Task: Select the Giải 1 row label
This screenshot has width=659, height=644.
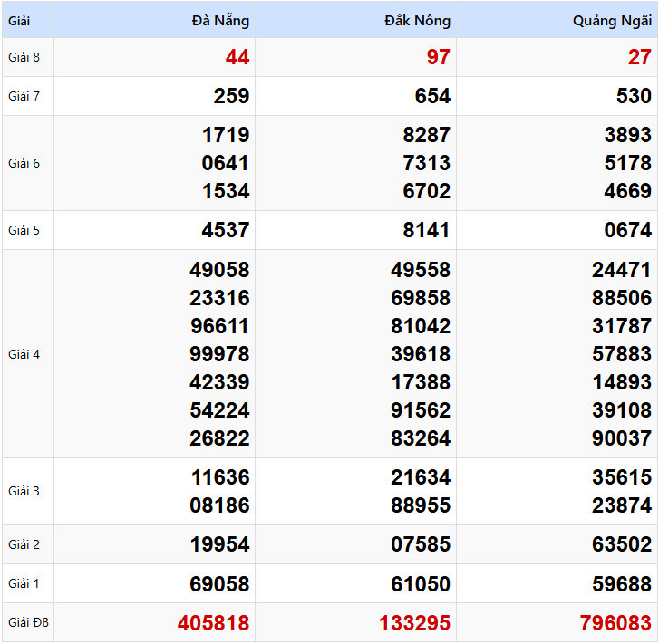Action: point(24,583)
